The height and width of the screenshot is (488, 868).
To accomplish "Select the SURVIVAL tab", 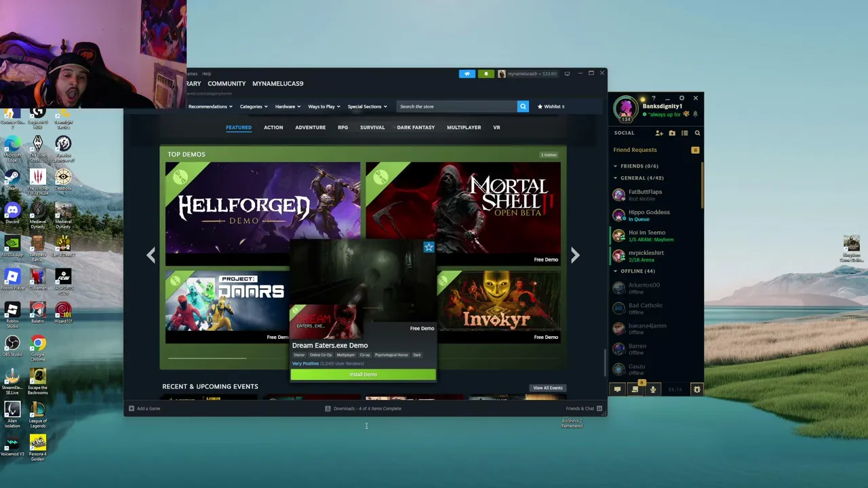I will tap(372, 127).
